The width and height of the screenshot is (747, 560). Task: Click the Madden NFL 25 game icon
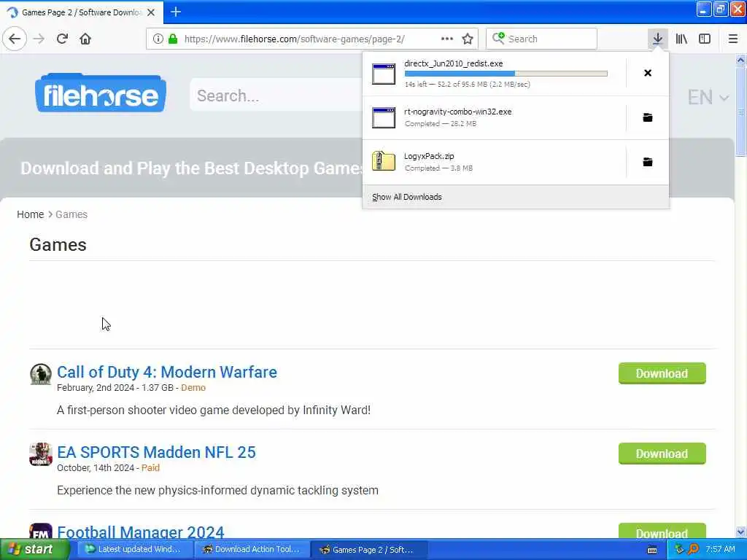point(41,454)
